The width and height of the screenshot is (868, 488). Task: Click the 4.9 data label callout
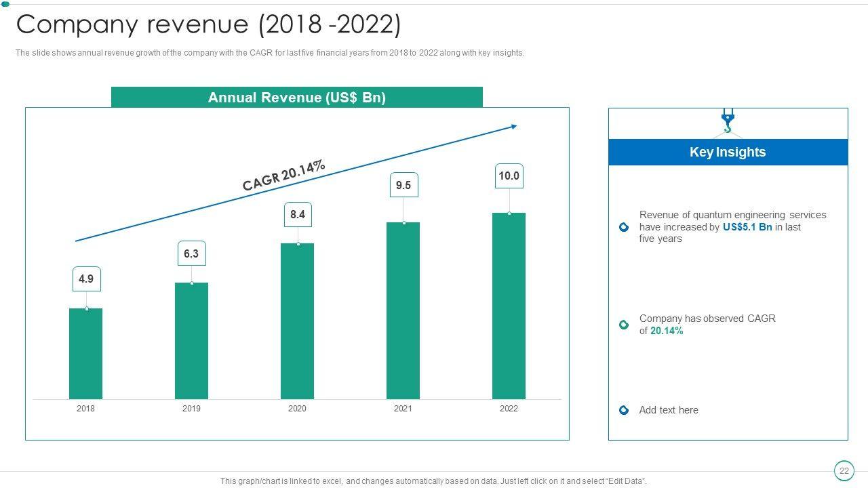86,279
